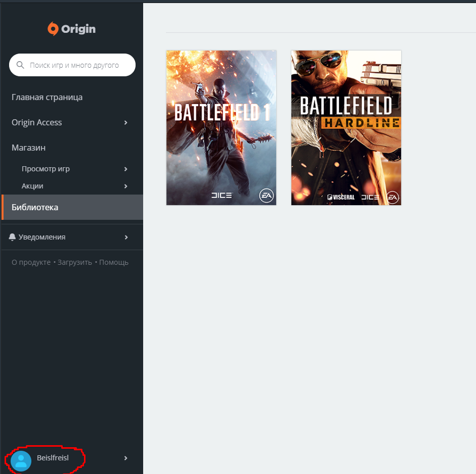Expand the Уведомления chevron
Viewport: 476px width, 474px height.
(x=126, y=237)
